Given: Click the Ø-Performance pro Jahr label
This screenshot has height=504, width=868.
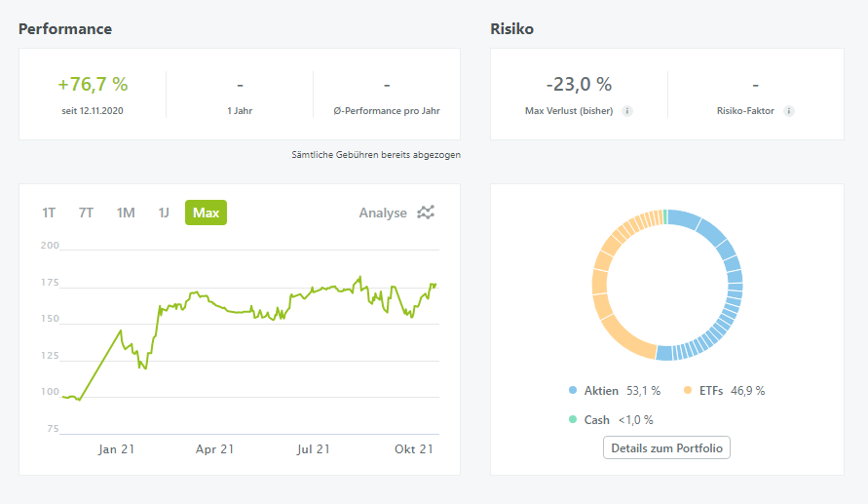Looking at the screenshot, I should point(387,111).
